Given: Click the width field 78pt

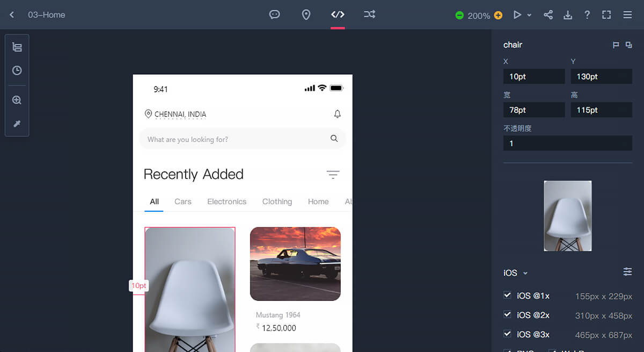Looking at the screenshot, I should pyautogui.click(x=534, y=110).
